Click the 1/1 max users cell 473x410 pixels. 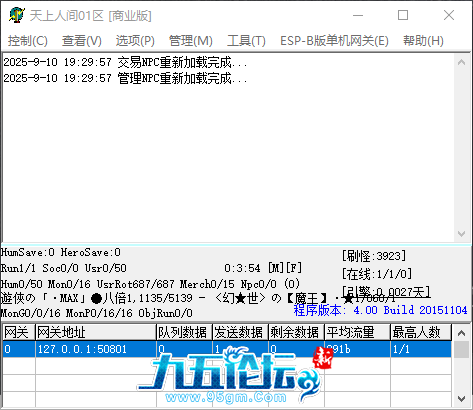[421, 349]
